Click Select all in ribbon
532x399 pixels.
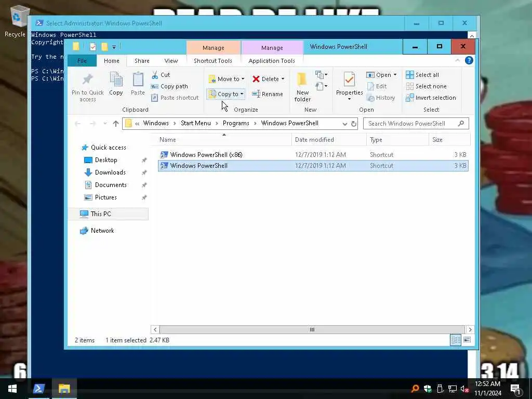(x=422, y=75)
